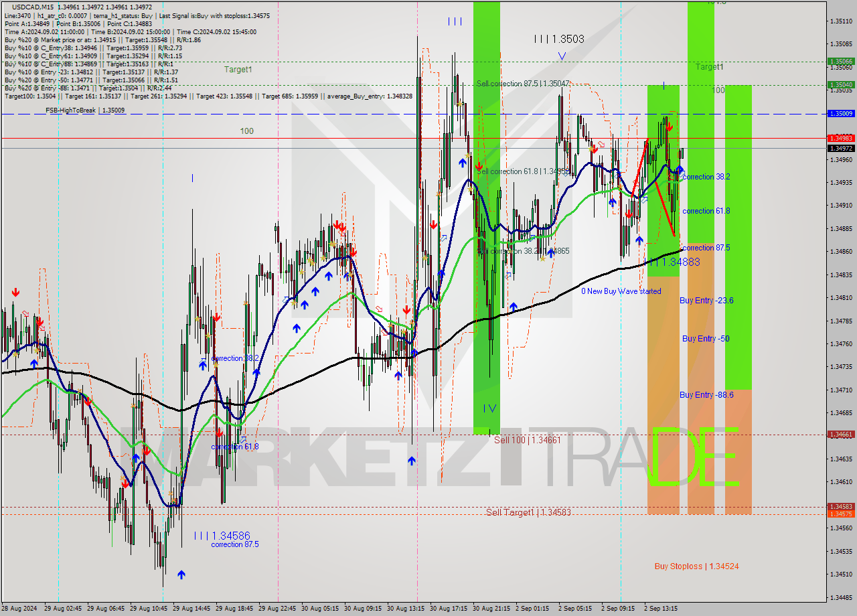This screenshot has height=616, width=857.
Task: Select the blue up arrow below correction 87.5 text
Action: point(181,573)
